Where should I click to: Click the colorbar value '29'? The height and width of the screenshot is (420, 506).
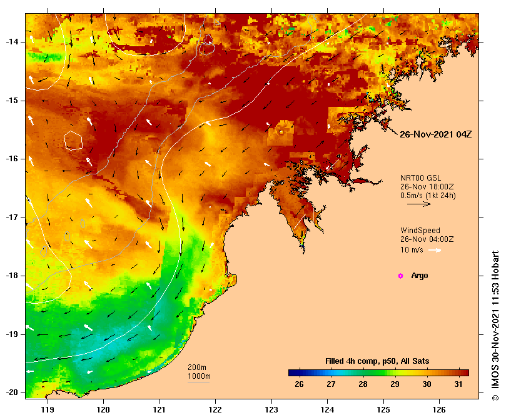[x=395, y=384]
